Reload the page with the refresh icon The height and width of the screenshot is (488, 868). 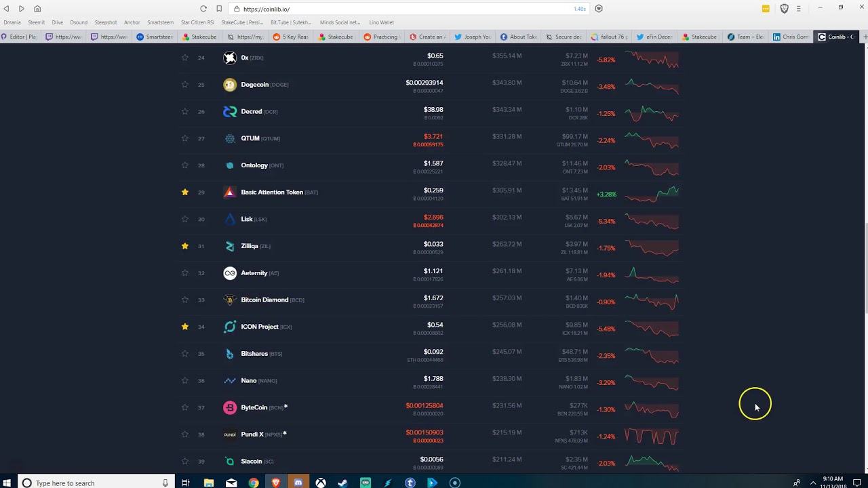pos(203,9)
